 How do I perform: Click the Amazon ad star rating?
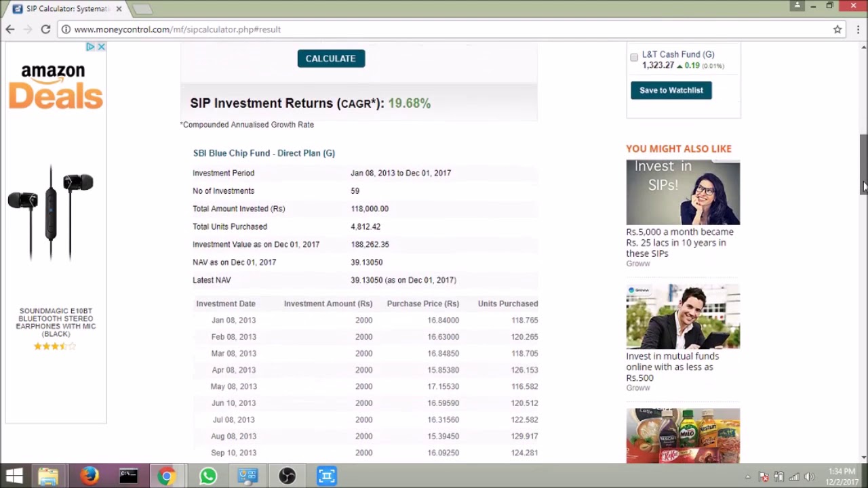coord(55,346)
